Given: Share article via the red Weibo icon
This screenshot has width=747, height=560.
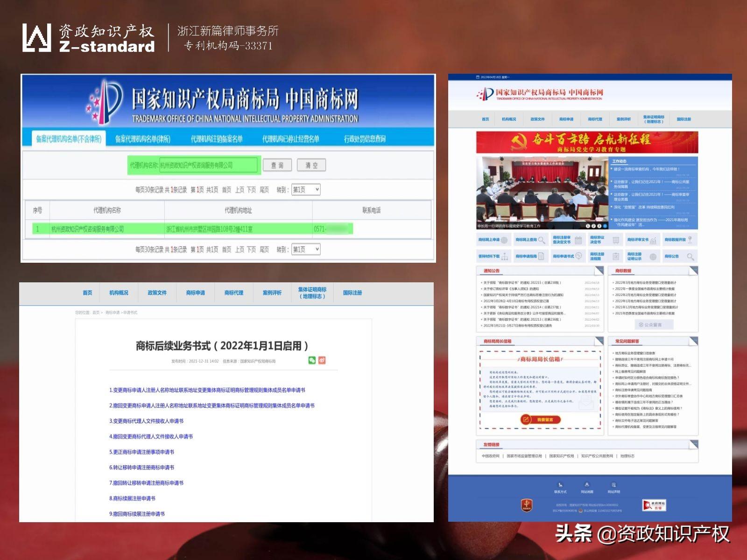Looking at the screenshot, I should (x=322, y=360).
